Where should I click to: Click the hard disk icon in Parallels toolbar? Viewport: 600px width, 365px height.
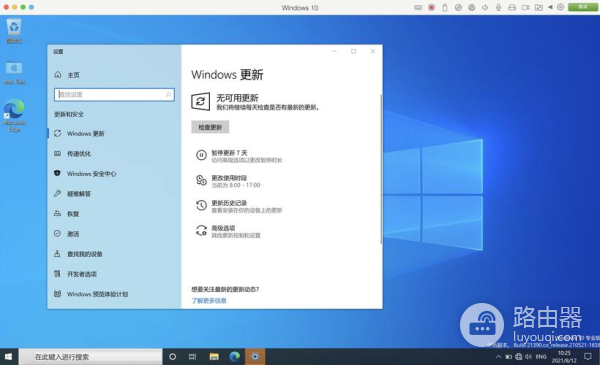click(512, 7)
